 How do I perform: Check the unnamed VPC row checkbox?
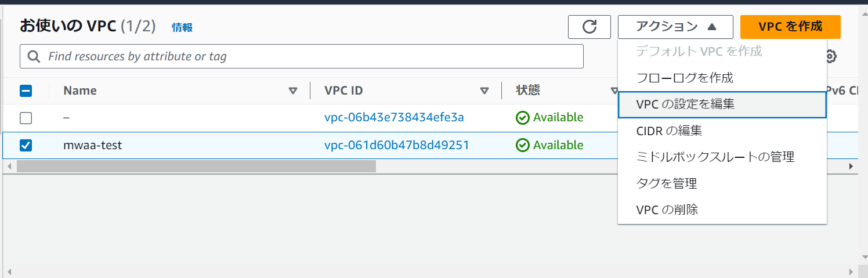tap(26, 118)
